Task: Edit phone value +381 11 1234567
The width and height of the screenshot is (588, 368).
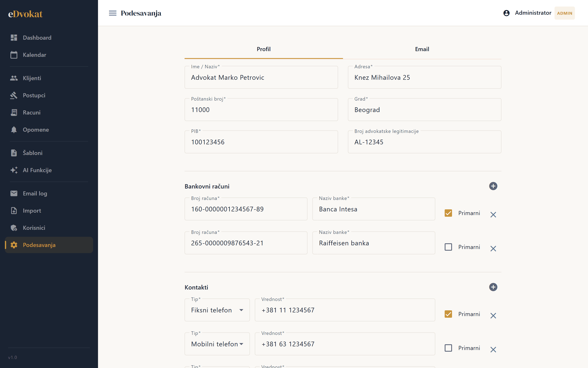Action: pos(345,310)
